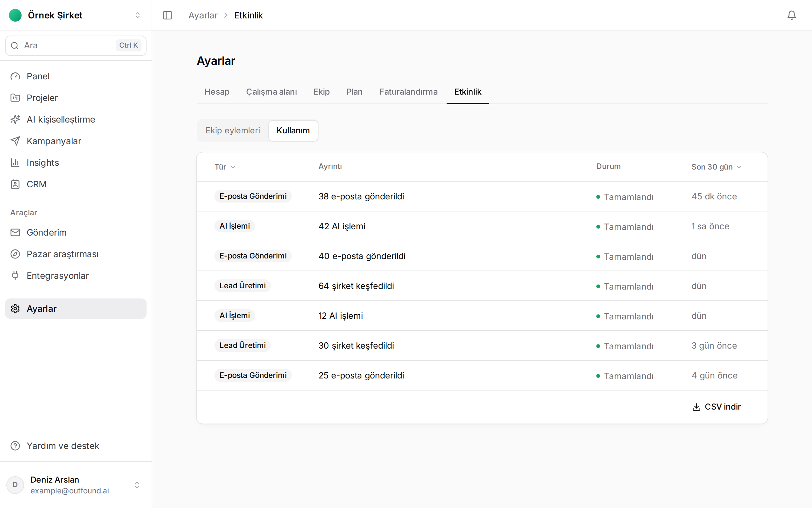
Task: Click the green Örnek Şirket logo
Action: tap(15, 15)
